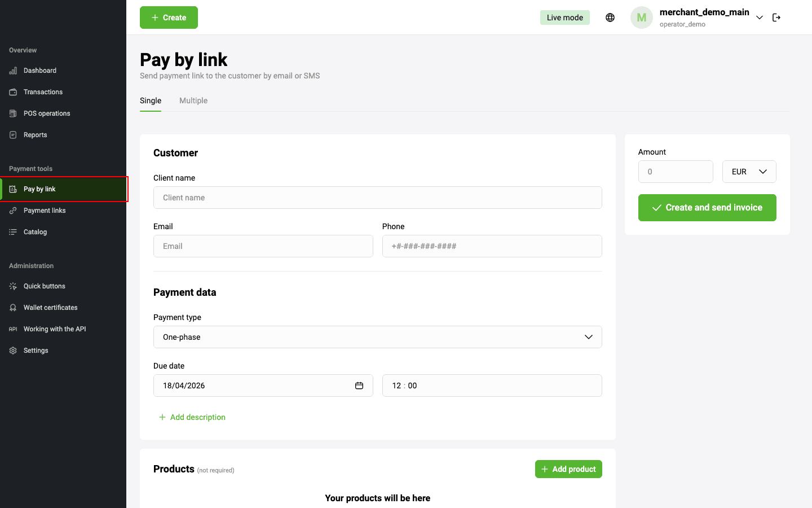
Task: Toggle the Live mode badge
Action: 564,17
